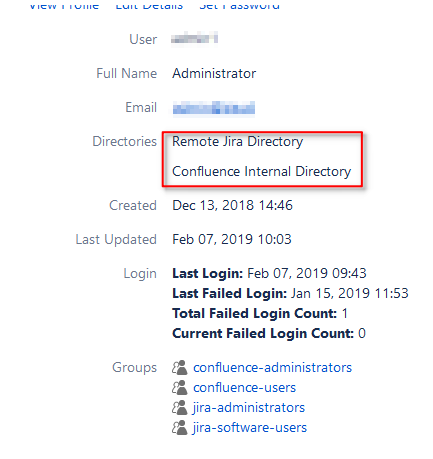The height and width of the screenshot is (459, 433).
Task: Click the group icon beside jira-administrators
Action: pos(180,407)
